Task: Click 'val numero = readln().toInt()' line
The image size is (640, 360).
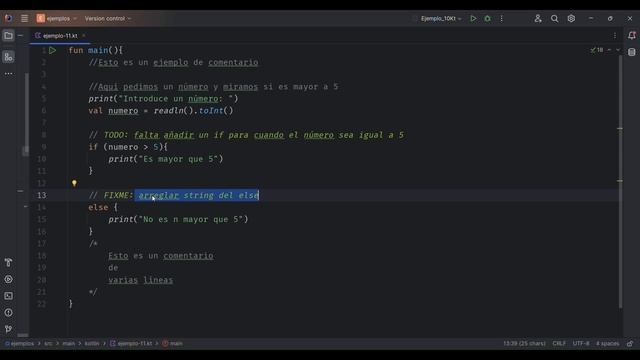Action: 161,111
